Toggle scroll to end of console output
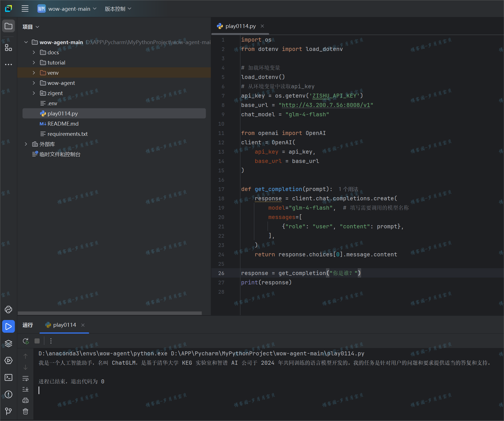Screen dimensions: 504x421 (25, 389)
